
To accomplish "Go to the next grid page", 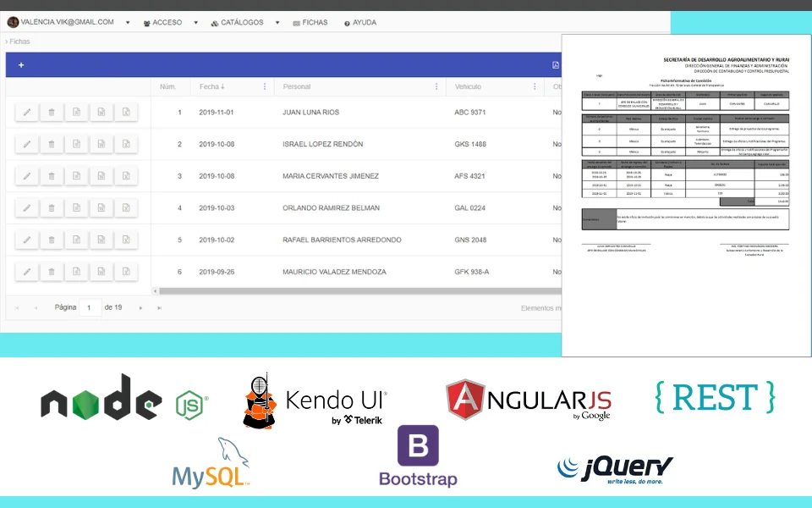I will coord(141,308).
